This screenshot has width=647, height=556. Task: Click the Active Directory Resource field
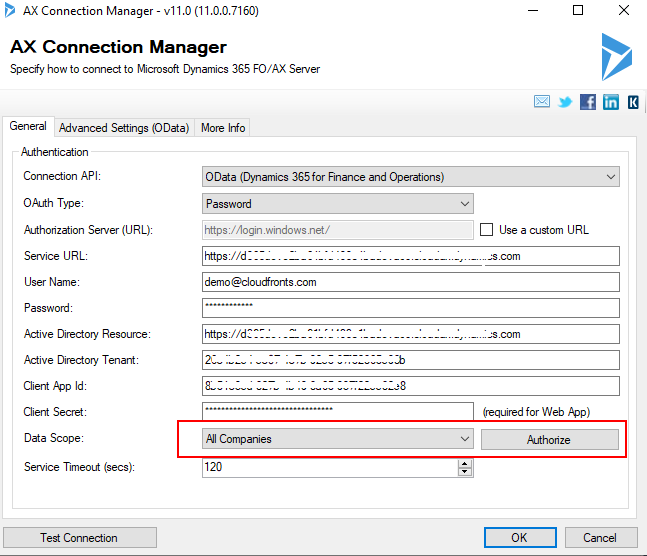411,334
